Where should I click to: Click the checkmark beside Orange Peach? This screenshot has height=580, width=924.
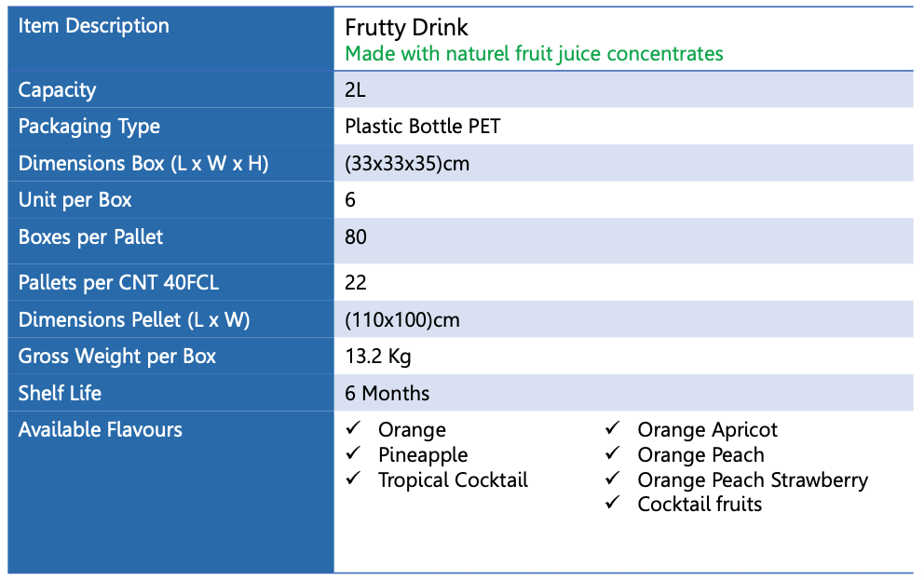pos(612,454)
